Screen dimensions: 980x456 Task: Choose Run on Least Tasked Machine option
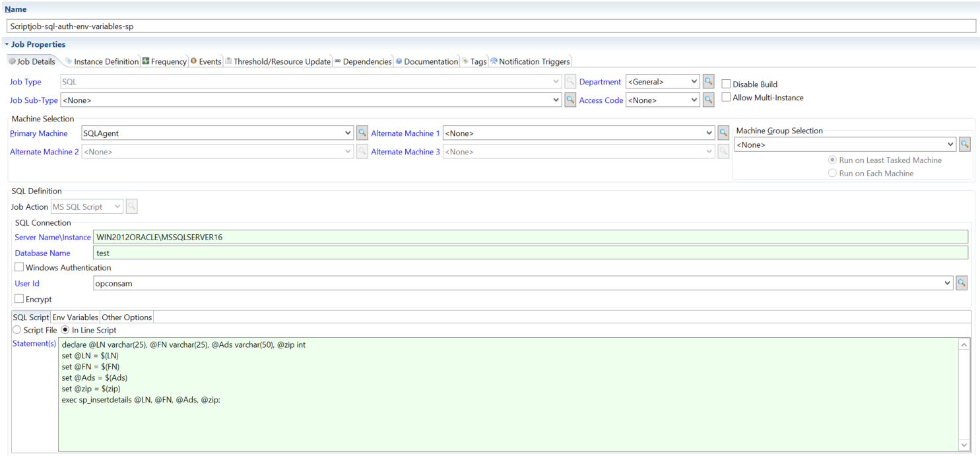[832, 160]
